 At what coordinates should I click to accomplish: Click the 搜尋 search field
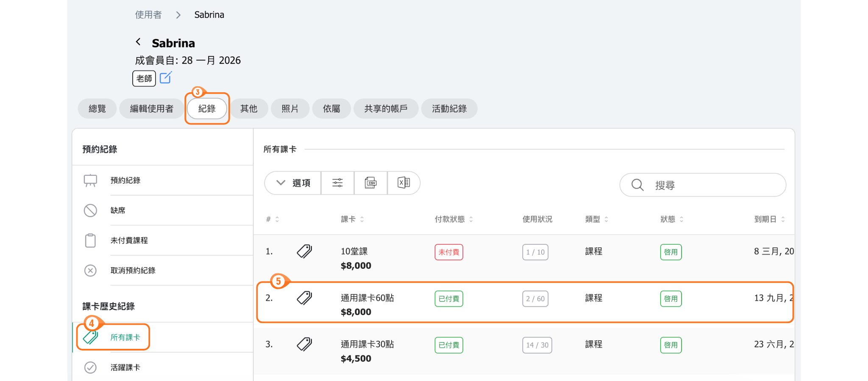click(x=712, y=185)
